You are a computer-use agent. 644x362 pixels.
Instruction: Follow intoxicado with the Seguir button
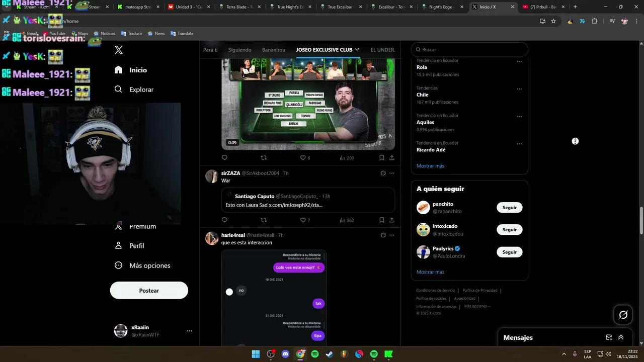tap(509, 229)
